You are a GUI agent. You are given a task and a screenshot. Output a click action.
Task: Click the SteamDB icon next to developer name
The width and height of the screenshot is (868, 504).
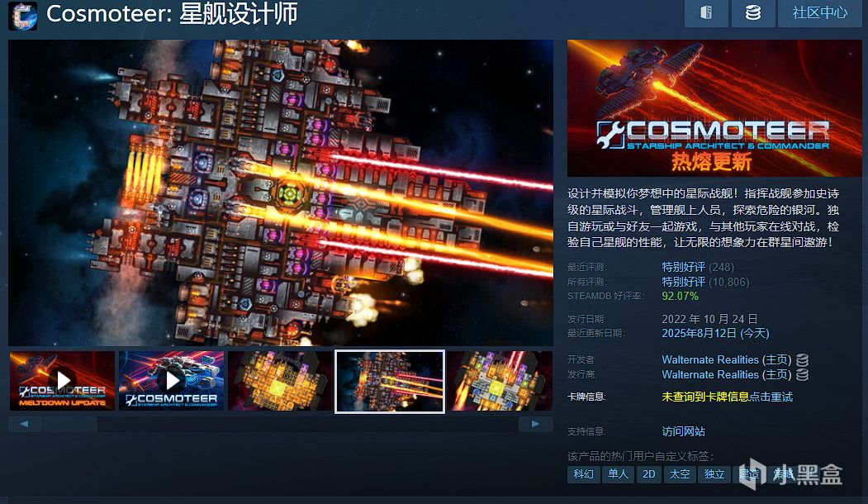coord(802,360)
